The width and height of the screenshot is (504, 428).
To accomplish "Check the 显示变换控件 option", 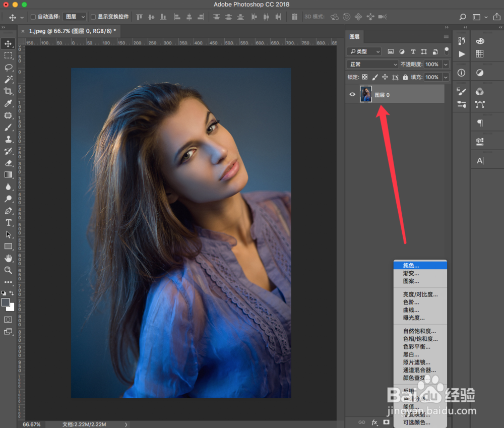I will point(93,16).
